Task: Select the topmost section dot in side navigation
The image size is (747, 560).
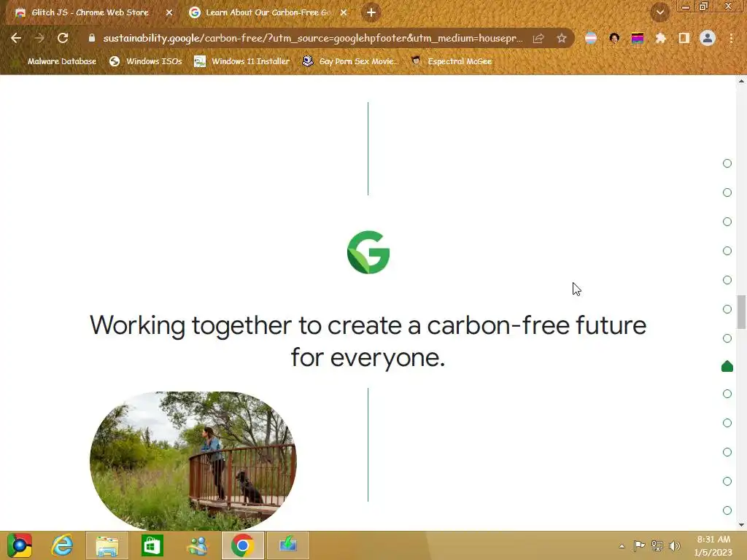Action: click(727, 163)
